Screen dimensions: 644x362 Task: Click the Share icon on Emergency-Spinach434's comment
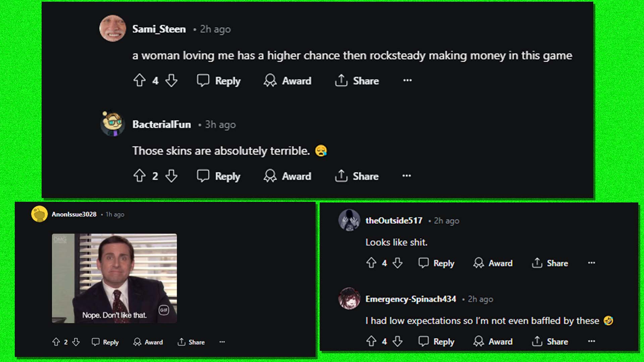[x=537, y=342]
